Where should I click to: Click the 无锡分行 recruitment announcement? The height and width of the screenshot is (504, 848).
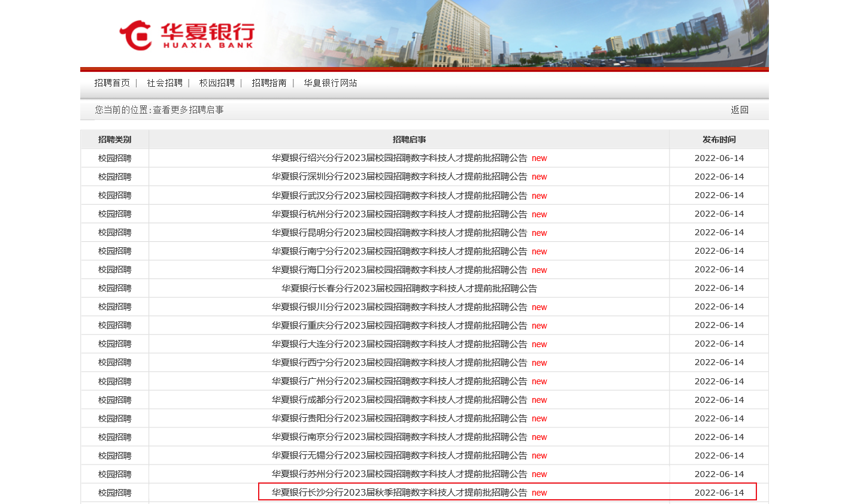point(399,456)
